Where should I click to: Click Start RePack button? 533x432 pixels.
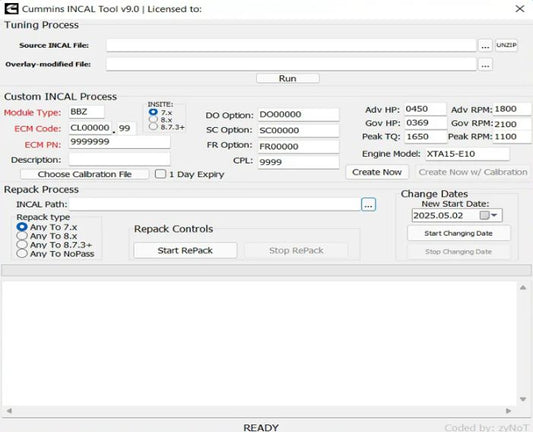[x=185, y=250]
